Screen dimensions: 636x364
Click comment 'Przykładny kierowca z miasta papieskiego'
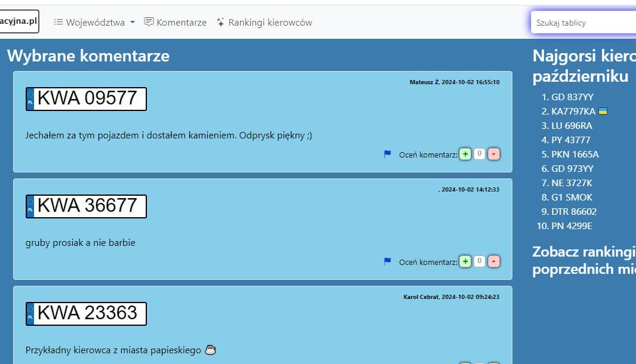(x=113, y=350)
